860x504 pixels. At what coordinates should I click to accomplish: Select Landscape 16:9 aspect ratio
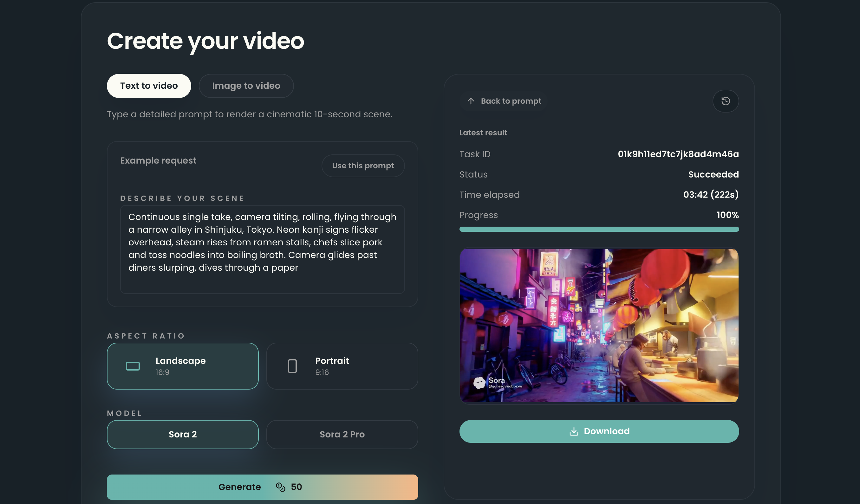click(183, 366)
